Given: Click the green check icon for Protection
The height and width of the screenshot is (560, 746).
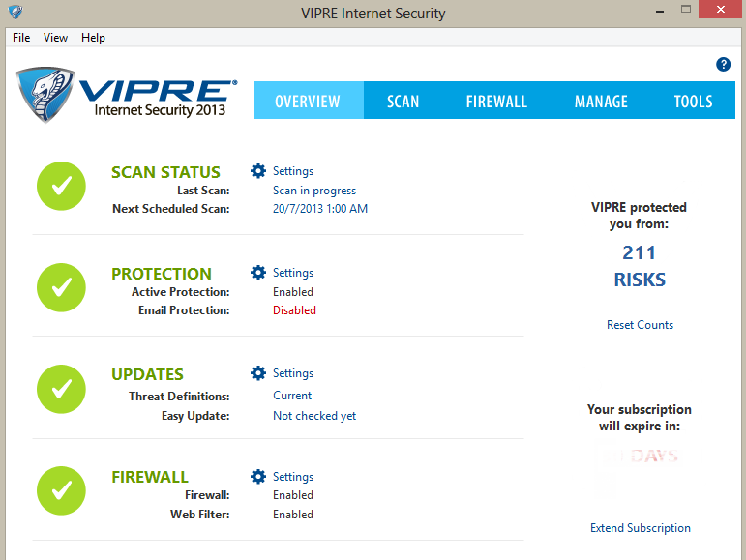Looking at the screenshot, I should click(x=61, y=287).
